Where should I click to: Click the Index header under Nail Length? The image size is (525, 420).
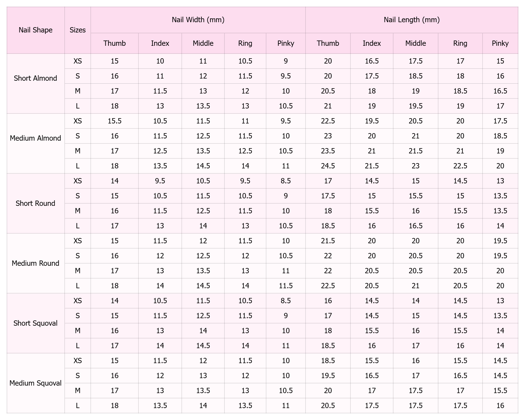coord(372,43)
